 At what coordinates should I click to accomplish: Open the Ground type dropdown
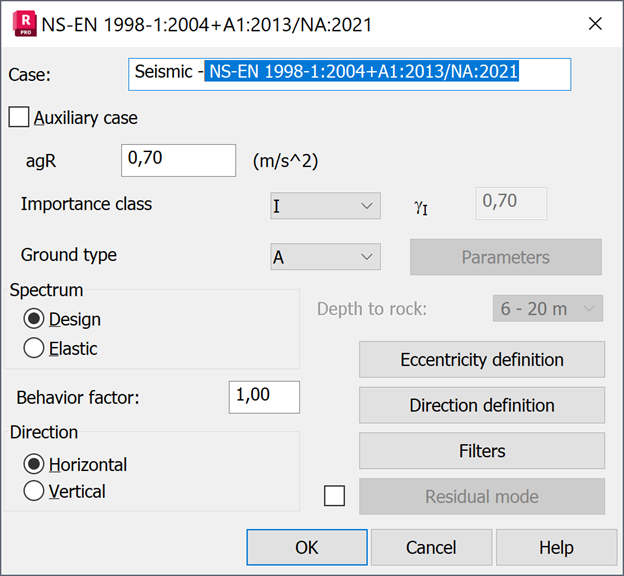click(x=325, y=257)
